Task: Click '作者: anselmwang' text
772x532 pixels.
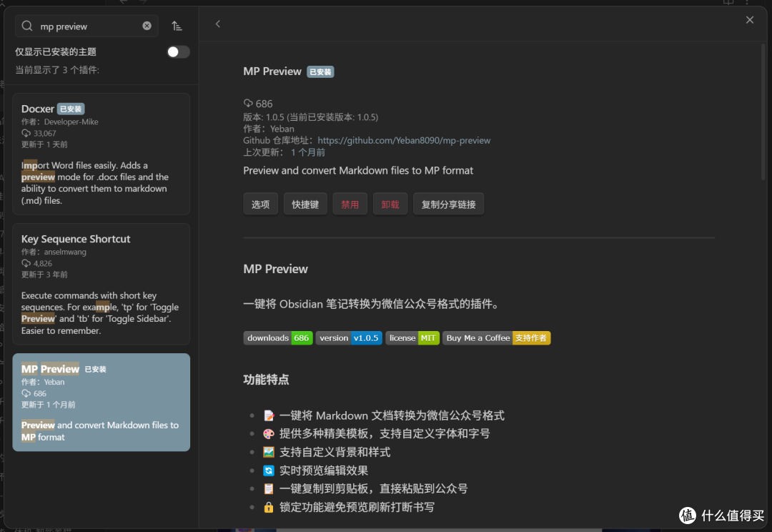Action: (54, 252)
